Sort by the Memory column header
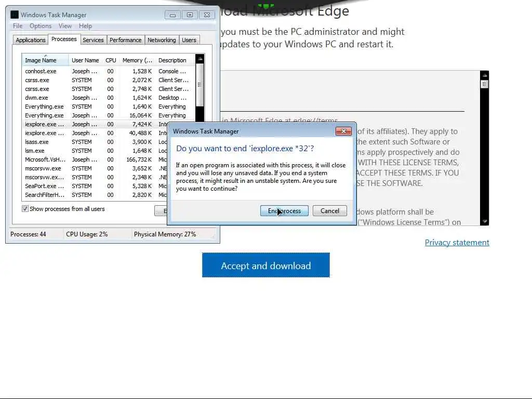The width and height of the screenshot is (532, 399). click(137, 60)
